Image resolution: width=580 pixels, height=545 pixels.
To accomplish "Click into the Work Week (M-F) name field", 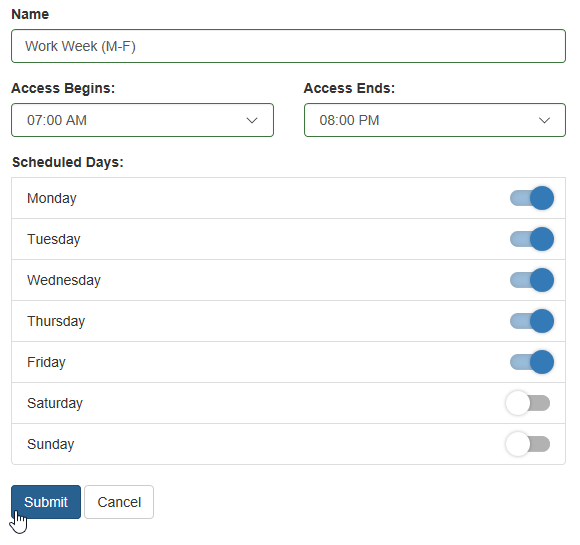I will pyautogui.click(x=289, y=46).
